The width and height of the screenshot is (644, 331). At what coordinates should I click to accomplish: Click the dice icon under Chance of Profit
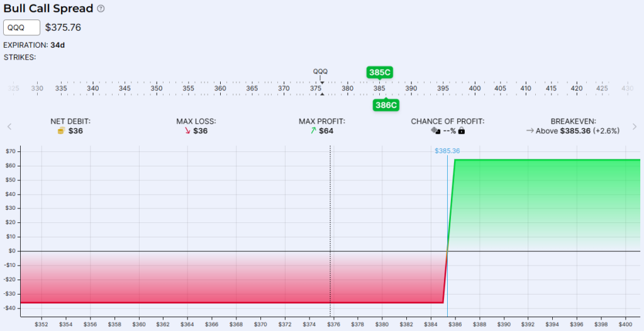click(435, 131)
